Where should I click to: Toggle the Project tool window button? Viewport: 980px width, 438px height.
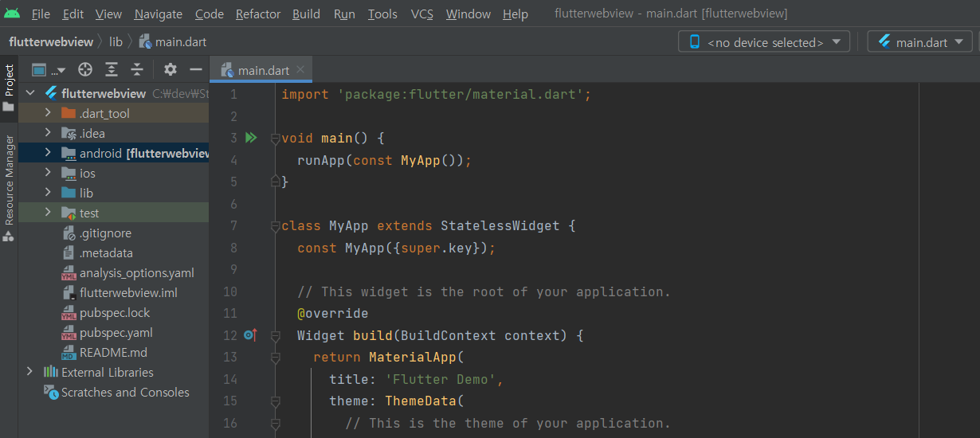(9, 88)
